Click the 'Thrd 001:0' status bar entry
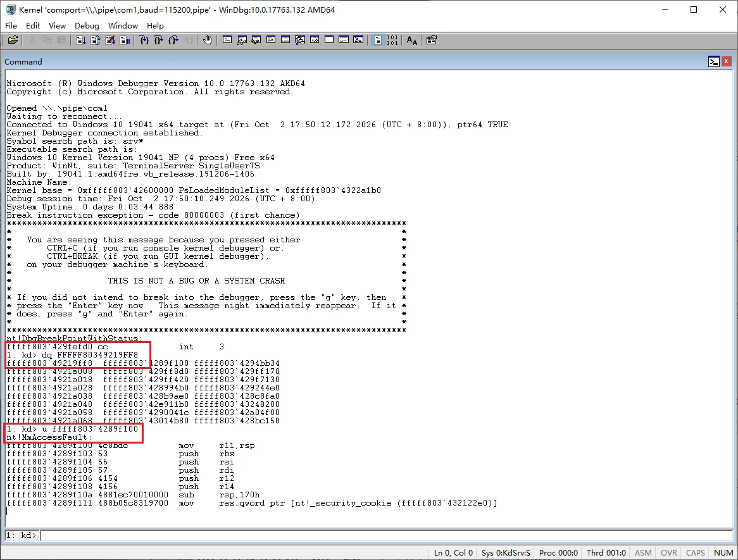 click(x=606, y=552)
